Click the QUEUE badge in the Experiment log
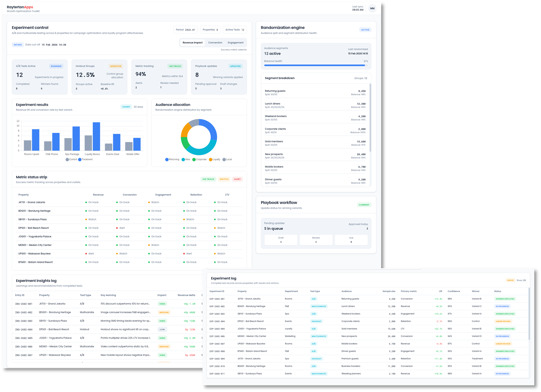Image resolution: width=541 pixels, height=392 pixels. click(510, 280)
